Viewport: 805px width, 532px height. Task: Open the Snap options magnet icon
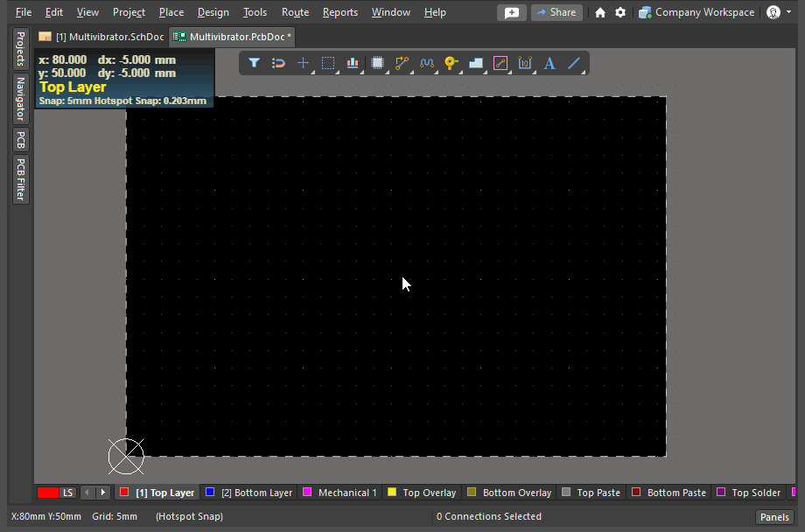point(278,63)
